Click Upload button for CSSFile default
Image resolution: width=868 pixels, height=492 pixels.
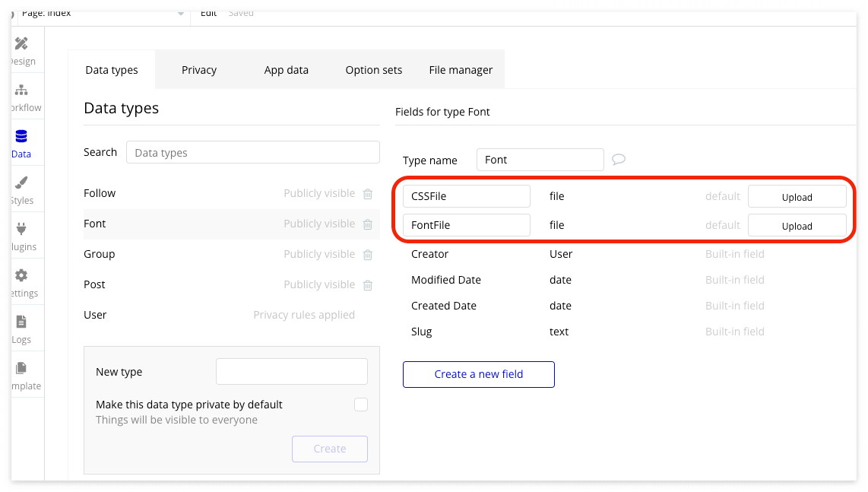pos(797,197)
